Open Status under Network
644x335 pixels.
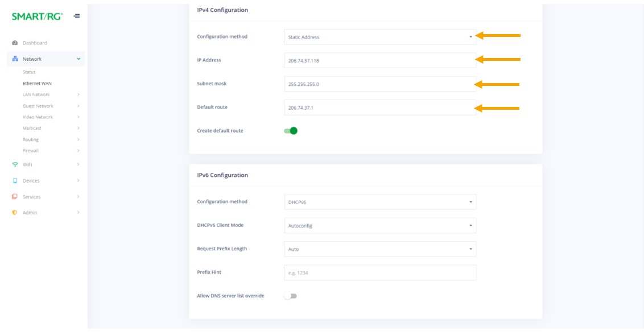29,72
